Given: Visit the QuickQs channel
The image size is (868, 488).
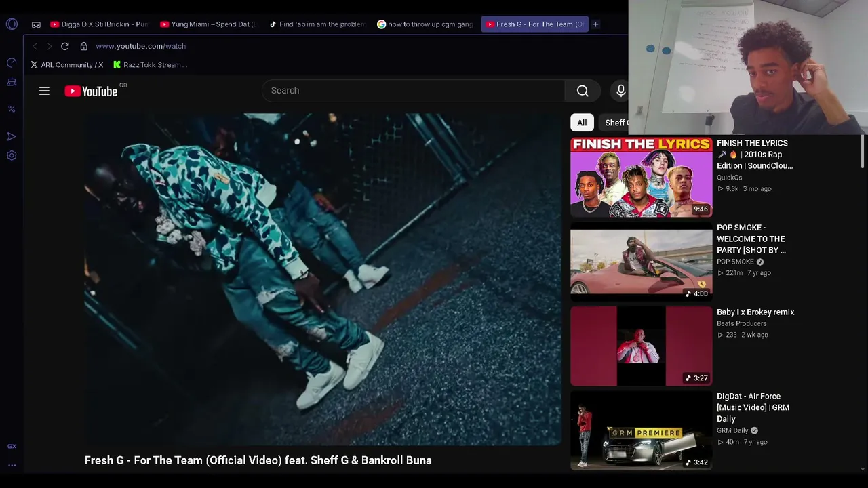Looking at the screenshot, I should click(730, 178).
